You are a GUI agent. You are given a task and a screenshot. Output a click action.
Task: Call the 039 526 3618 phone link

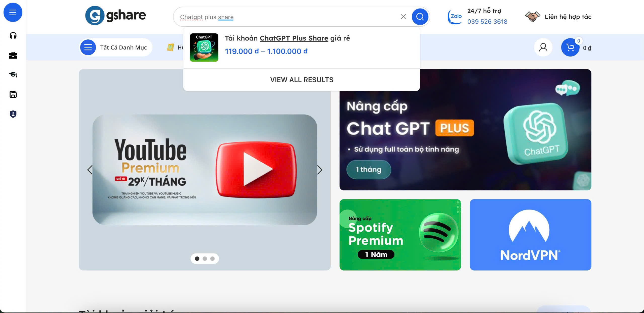tap(487, 22)
